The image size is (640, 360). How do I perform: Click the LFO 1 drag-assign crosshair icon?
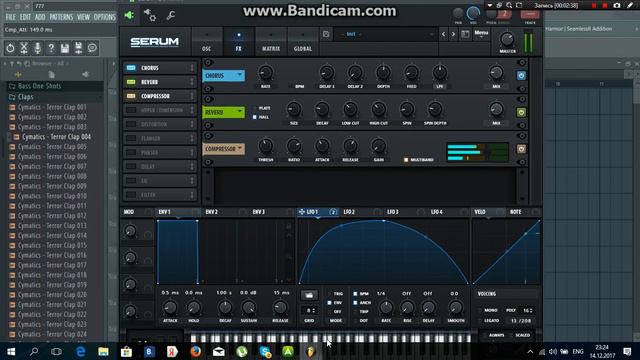(302, 212)
